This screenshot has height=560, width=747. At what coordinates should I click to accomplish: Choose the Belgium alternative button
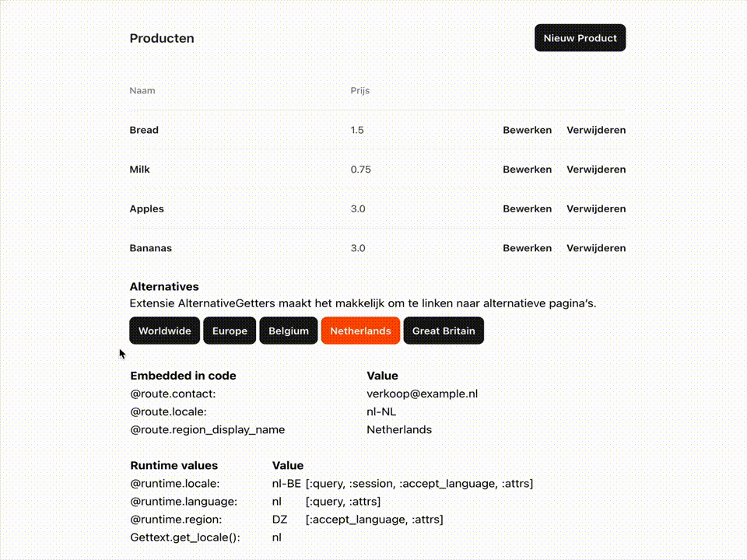click(288, 331)
